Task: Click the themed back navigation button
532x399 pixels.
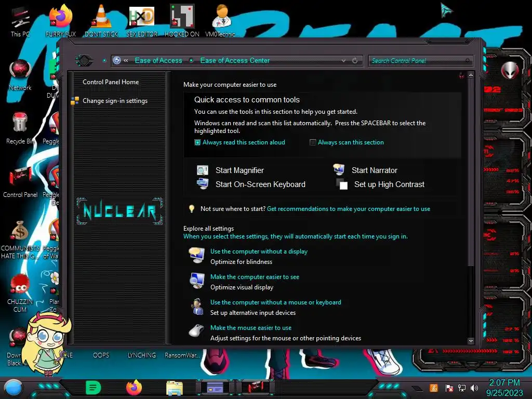Action: [84, 61]
